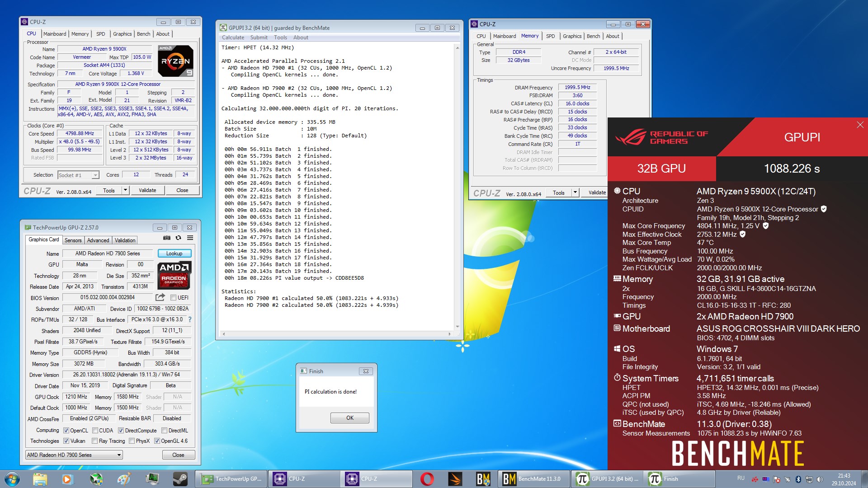868x488 pixels.
Task: Click Validate in the left CPU-Z window
Action: point(147,191)
